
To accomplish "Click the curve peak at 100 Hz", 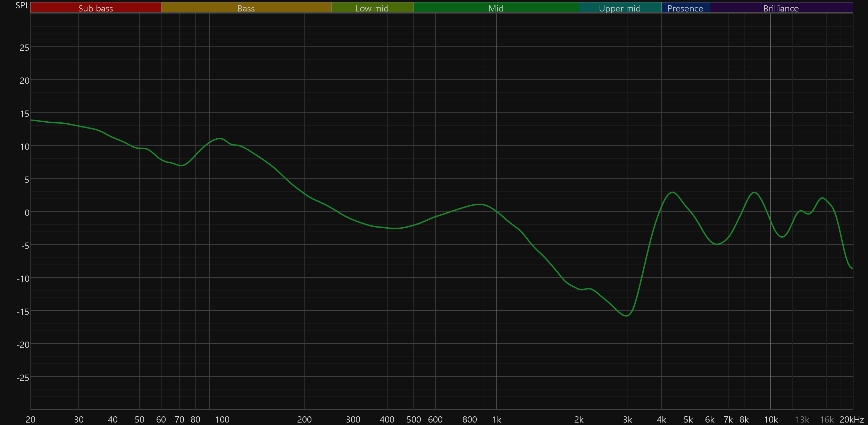I will click(x=220, y=139).
